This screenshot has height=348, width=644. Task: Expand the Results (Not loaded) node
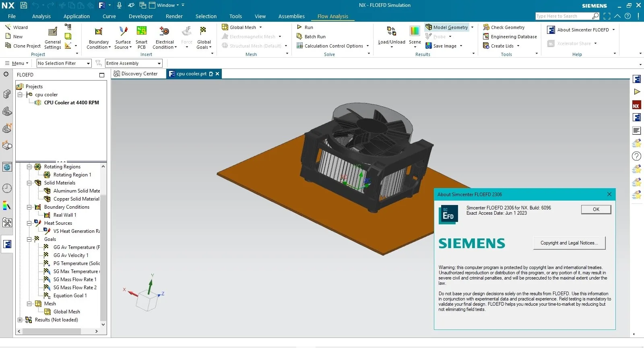point(20,320)
